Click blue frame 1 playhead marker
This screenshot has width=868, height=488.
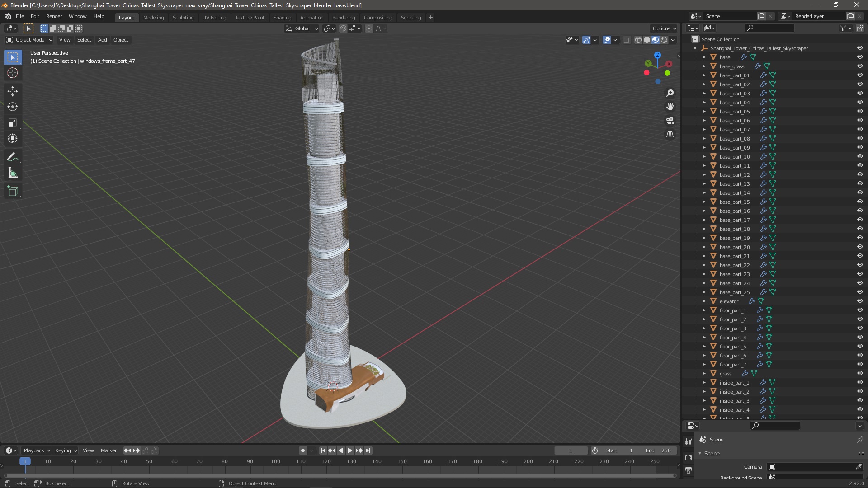tap(25, 461)
